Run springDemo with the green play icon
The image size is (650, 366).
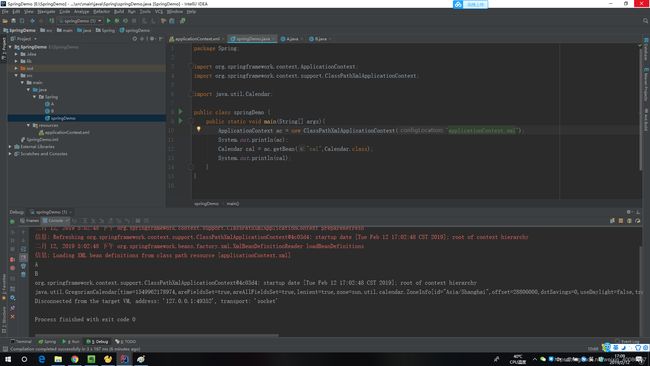[x=109, y=21]
